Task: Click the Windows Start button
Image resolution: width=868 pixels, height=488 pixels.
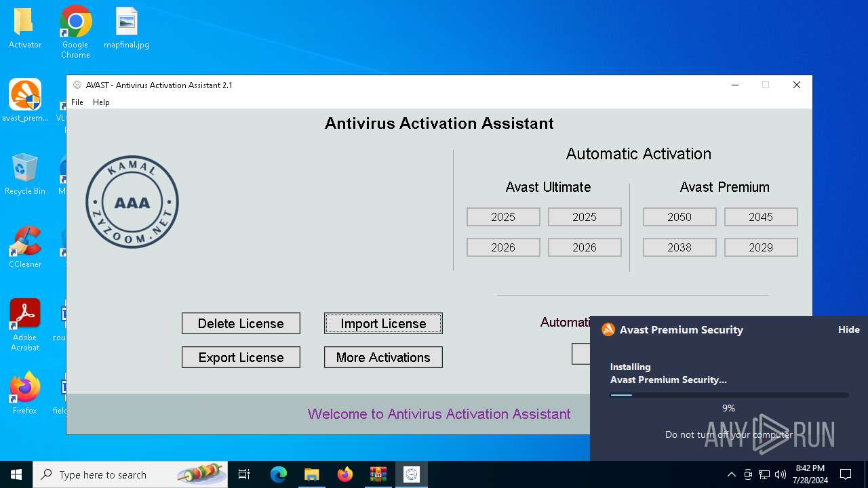Action: (x=16, y=474)
